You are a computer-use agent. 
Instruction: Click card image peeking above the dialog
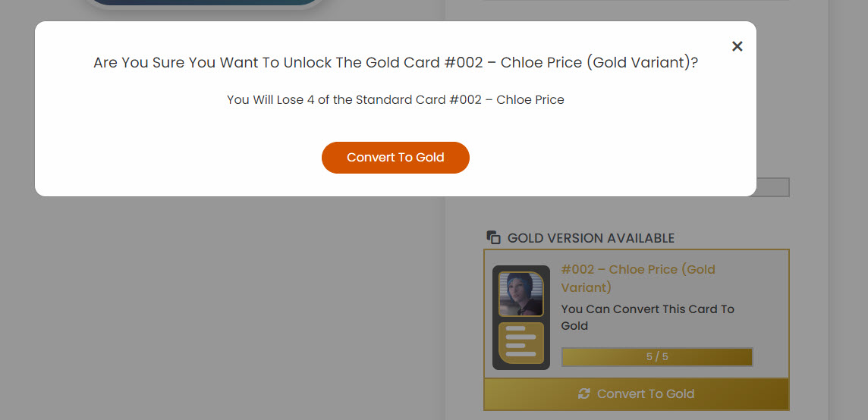coord(205,5)
